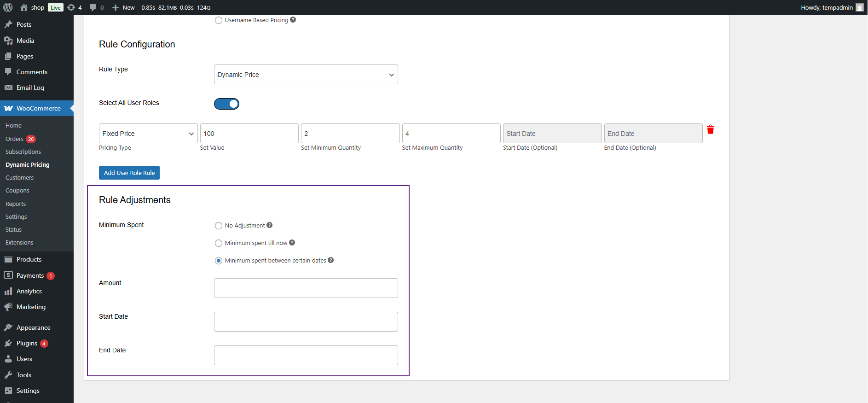Open the New content menu in admin bar
This screenshot has width=868, height=403.
(x=124, y=7)
